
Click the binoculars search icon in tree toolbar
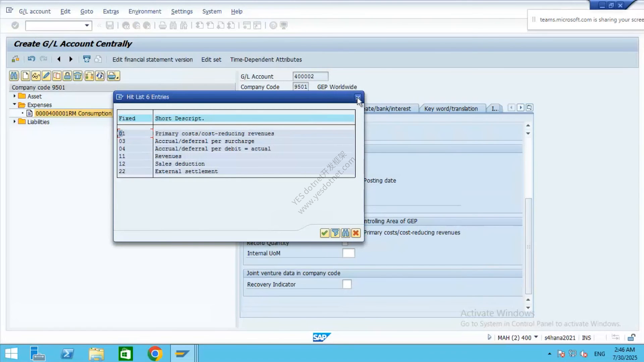pos(14,76)
